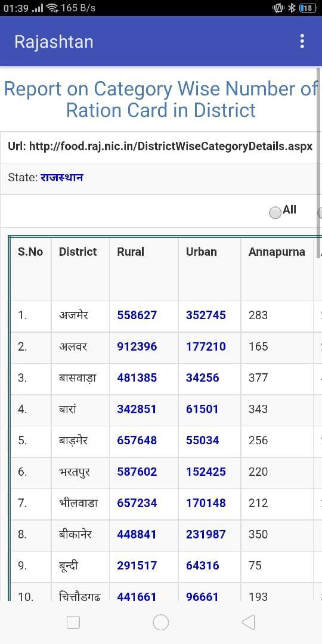Click the District column header
322x644 pixels.
pos(78,252)
